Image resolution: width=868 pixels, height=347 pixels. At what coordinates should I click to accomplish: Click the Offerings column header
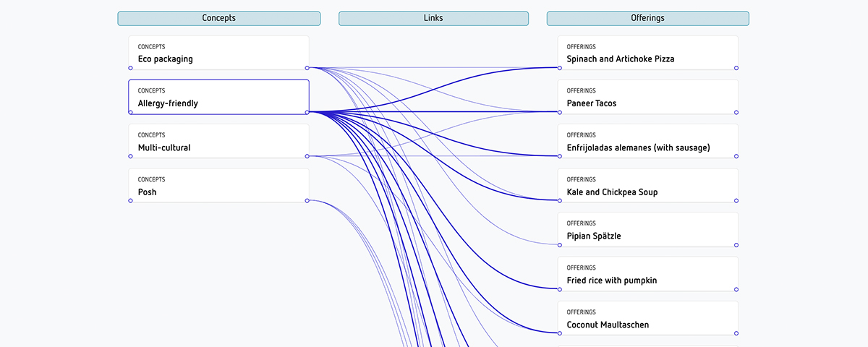click(647, 18)
